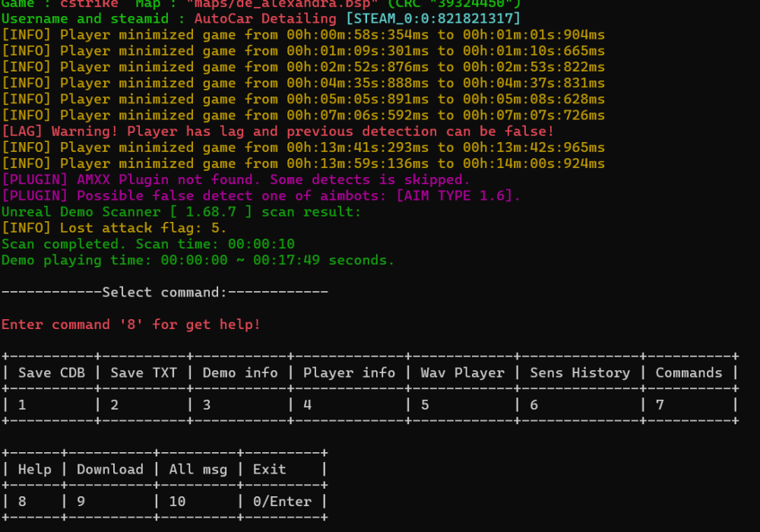
Task: Click the minimized log line starting 00h:13m:41s
Action: tap(303, 147)
